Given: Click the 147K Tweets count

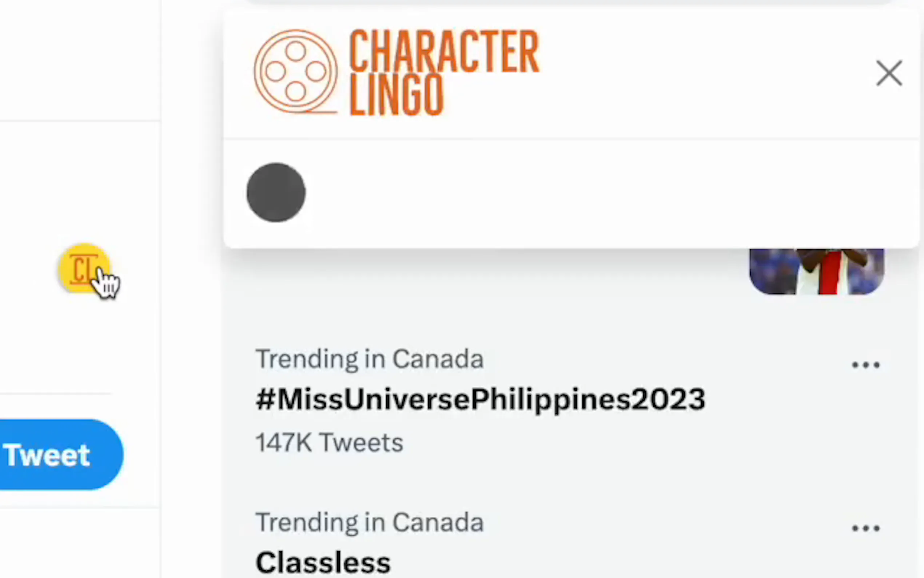Looking at the screenshot, I should pyautogui.click(x=329, y=443).
